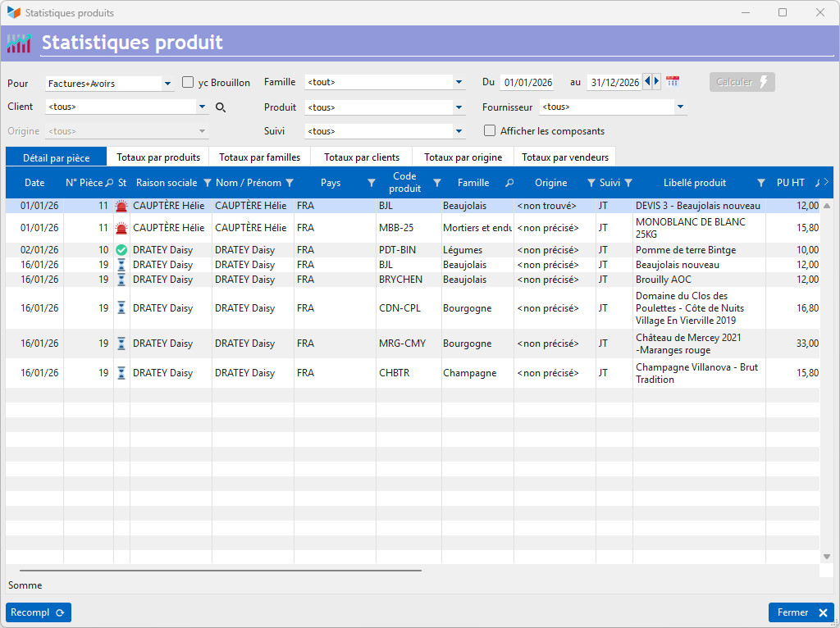Enable the yc Brouillon checkbox

pos(188,83)
